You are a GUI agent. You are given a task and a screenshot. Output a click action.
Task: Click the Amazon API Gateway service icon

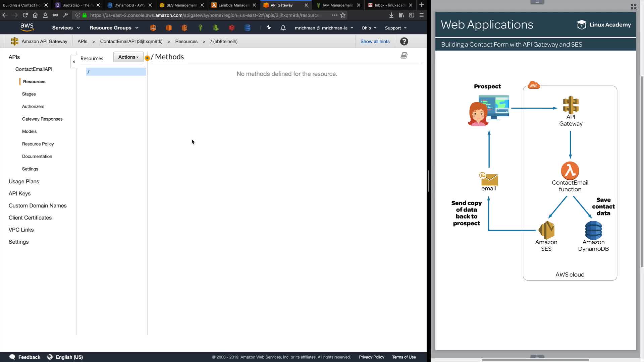pyautogui.click(x=14, y=42)
